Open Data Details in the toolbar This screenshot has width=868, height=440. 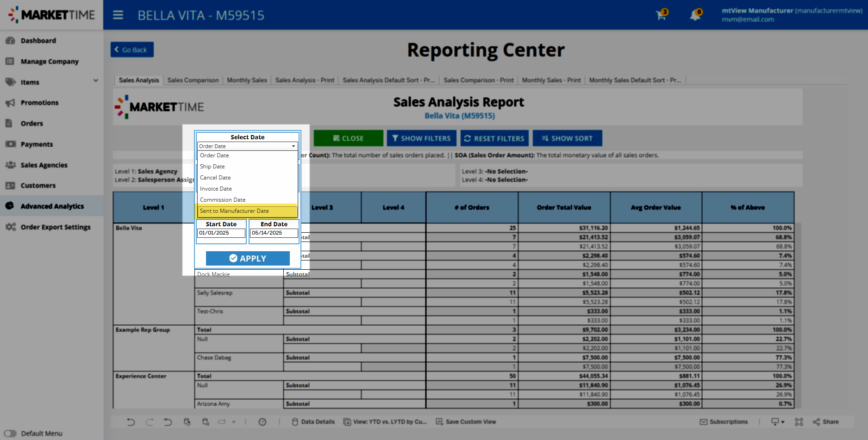point(313,422)
